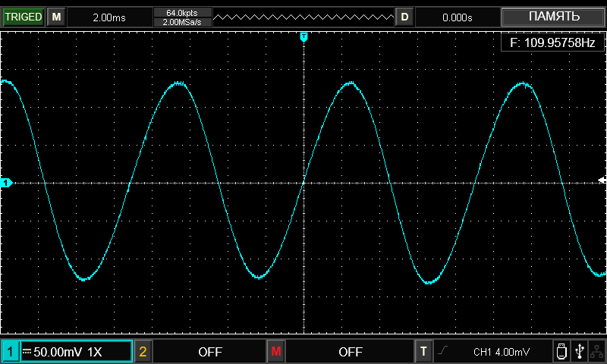The height and width of the screenshot is (364, 607).
Task: Open the CH1 4.00mV trigger level setting
Action: pos(501,352)
